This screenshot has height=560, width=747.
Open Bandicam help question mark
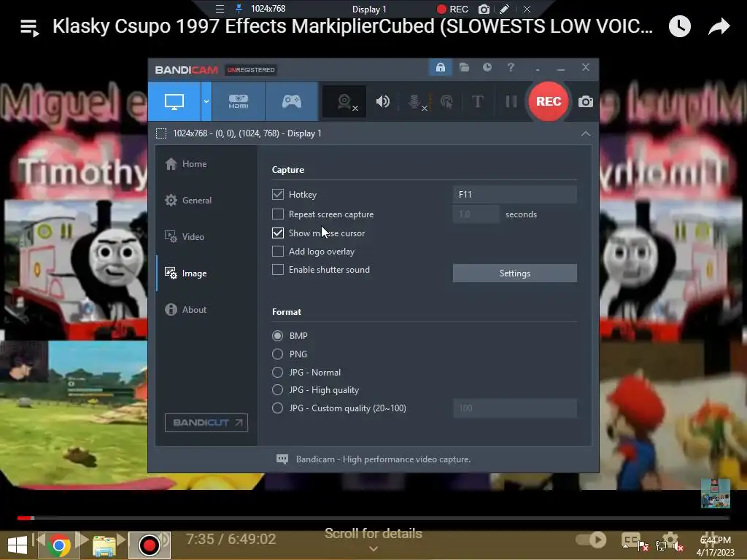tap(511, 68)
